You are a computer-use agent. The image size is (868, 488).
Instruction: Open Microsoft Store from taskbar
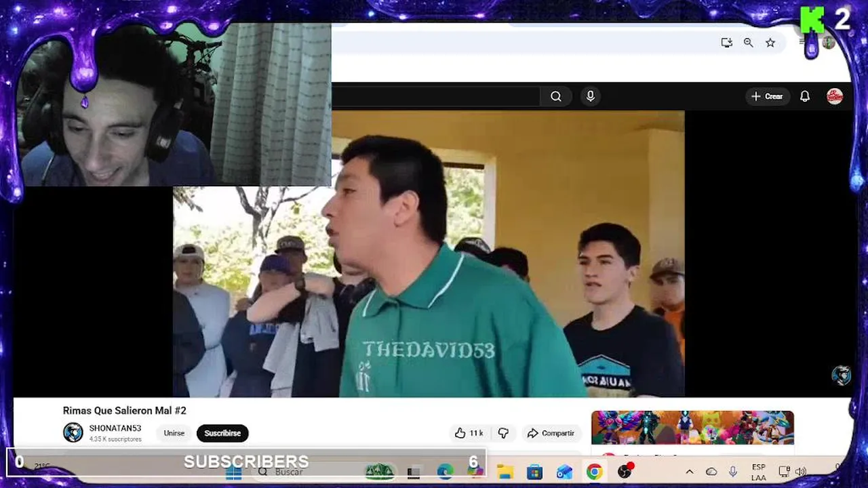[x=534, y=472]
